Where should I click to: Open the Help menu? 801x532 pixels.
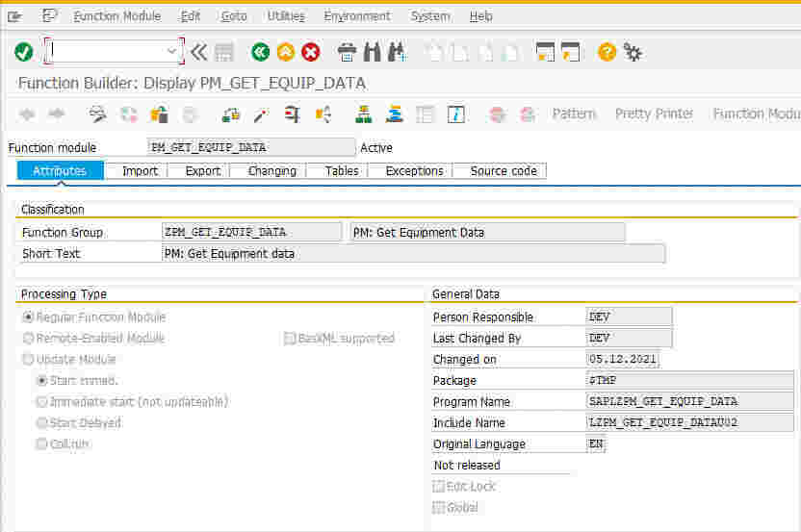point(480,16)
